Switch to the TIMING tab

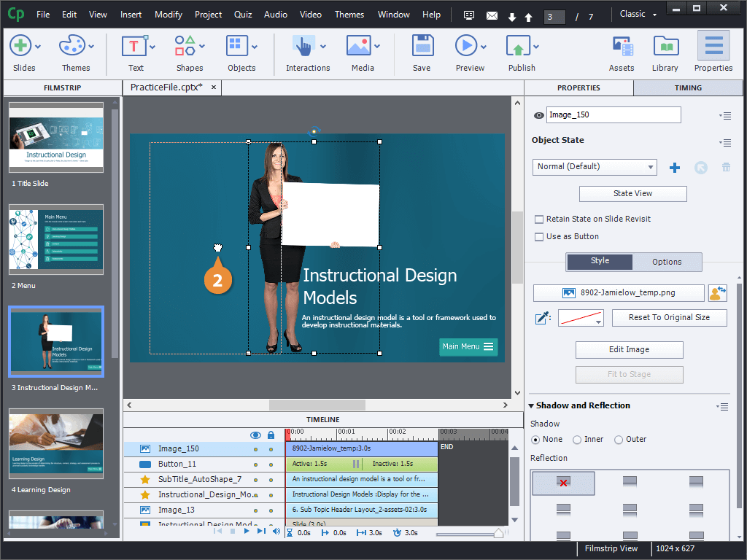tap(688, 87)
